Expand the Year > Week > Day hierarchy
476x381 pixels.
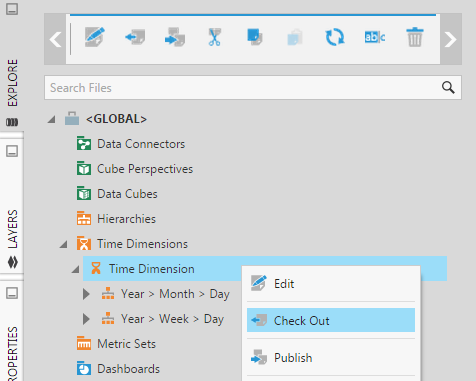point(86,319)
